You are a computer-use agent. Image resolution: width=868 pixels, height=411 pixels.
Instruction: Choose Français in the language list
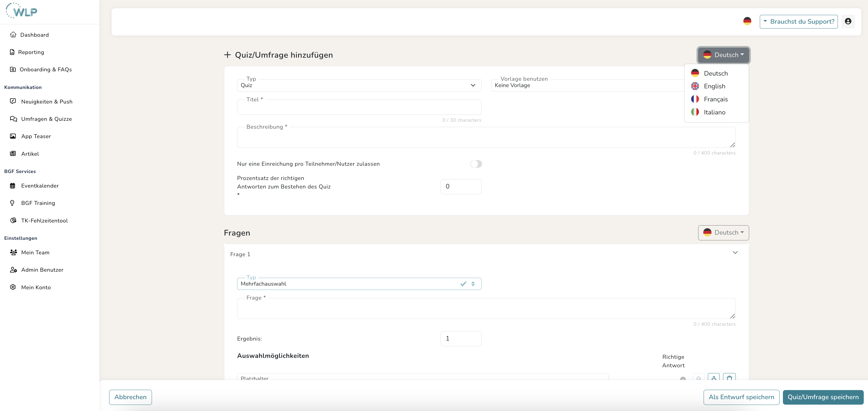(715, 99)
